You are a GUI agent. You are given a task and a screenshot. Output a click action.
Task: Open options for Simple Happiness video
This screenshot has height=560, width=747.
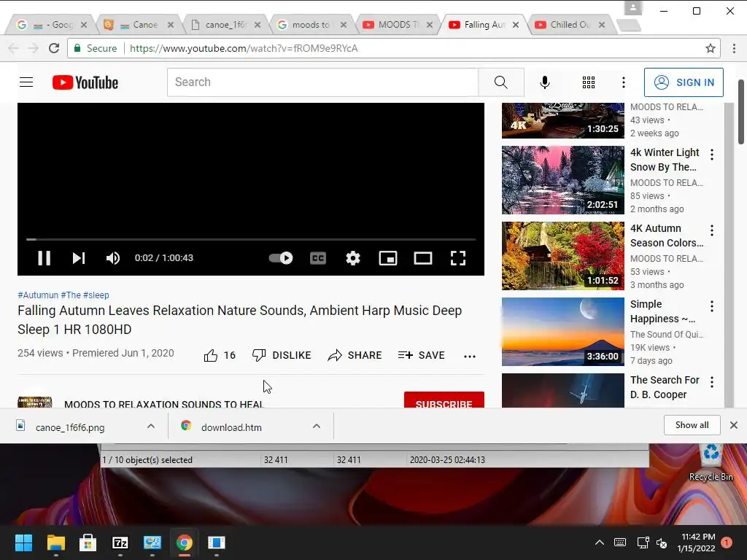712,306
